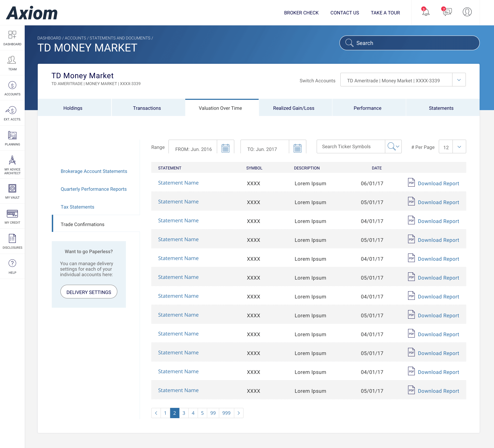Click the Broker Check link
The height and width of the screenshot is (448, 494).
click(x=301, y=13)
